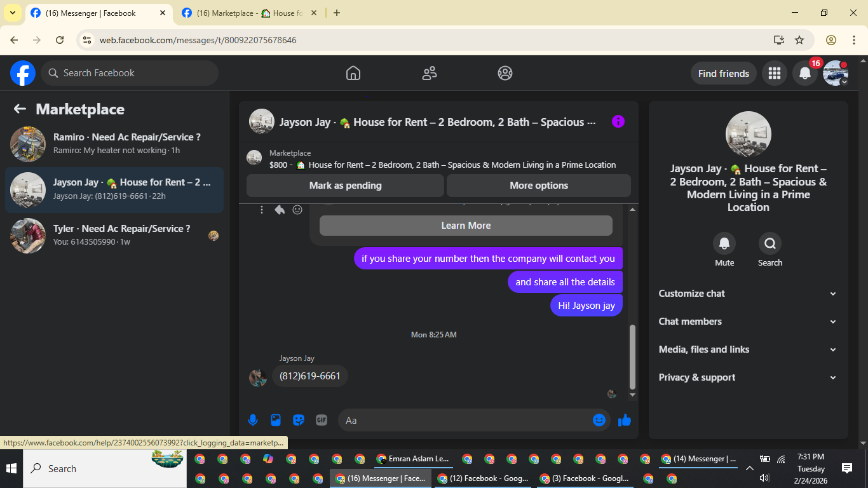React to message smiley icon

tap(297, 210)
